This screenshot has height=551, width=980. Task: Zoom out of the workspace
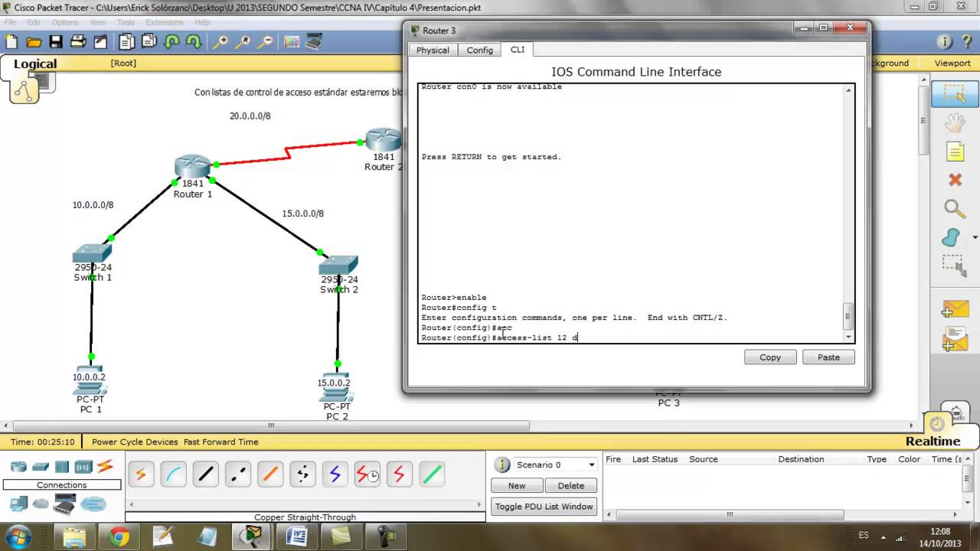click(x=266, y=42)
